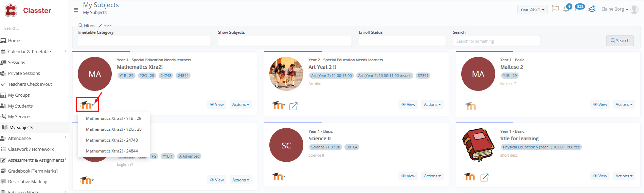Select Mathematics Xtra2! - 24748
644x193 pixels.
click(114, 140)
